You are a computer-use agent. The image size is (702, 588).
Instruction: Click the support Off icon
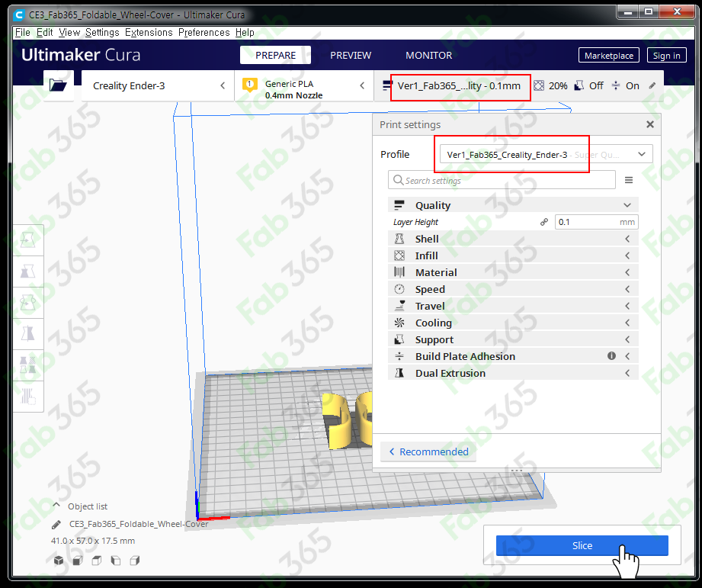pos(579,85)
